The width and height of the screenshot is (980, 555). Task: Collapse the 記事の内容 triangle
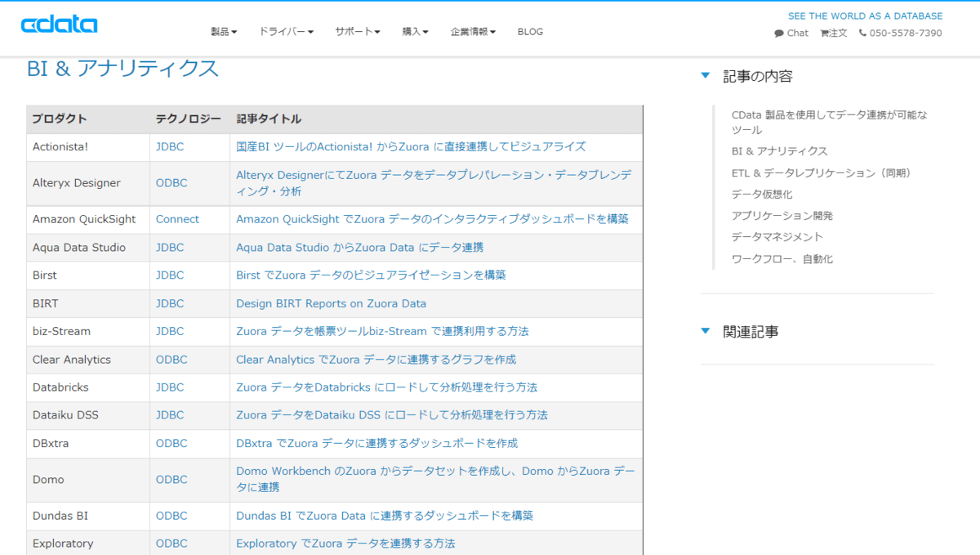point(706,76)
